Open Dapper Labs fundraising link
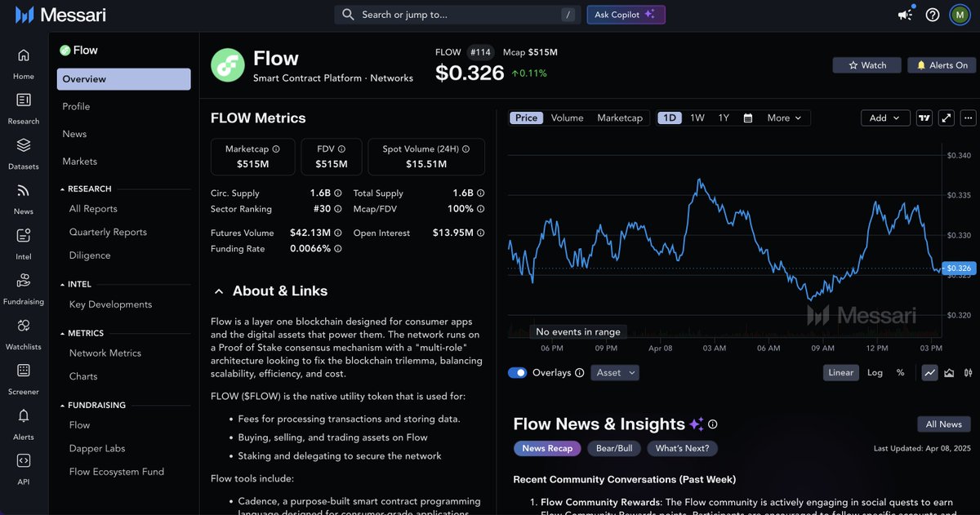980x515 pixels. click(x=97, y=449)
